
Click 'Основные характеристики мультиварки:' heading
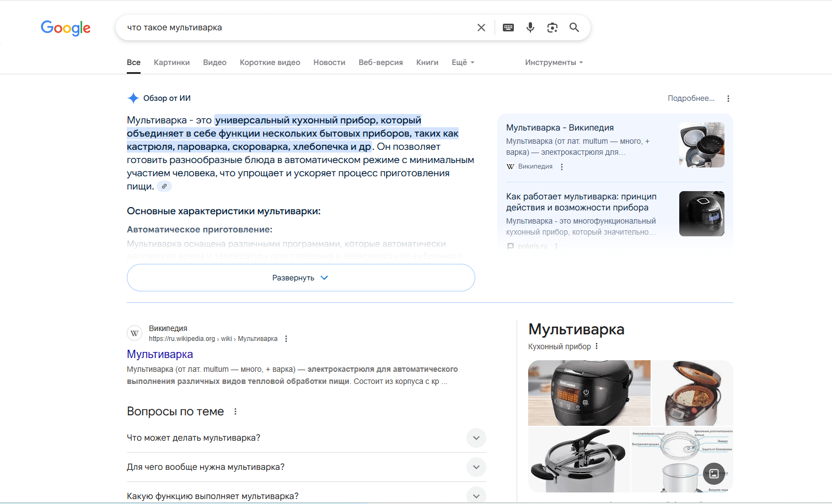tap(223, 211)
